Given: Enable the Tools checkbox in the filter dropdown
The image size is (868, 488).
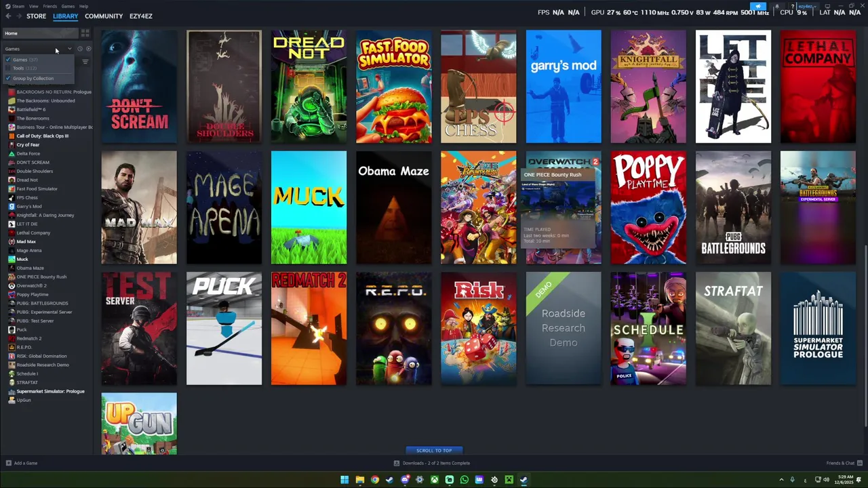Looking at the screenshot, I should click(8, 68).
